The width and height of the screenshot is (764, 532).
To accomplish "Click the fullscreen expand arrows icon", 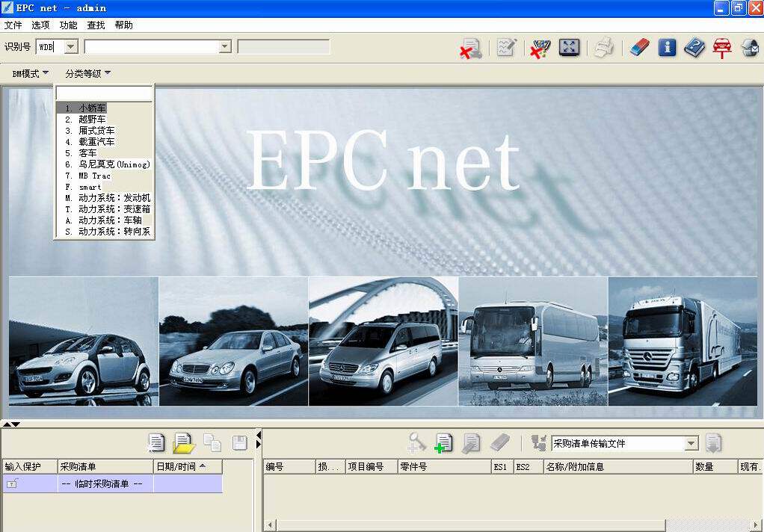I will point(569,47).
